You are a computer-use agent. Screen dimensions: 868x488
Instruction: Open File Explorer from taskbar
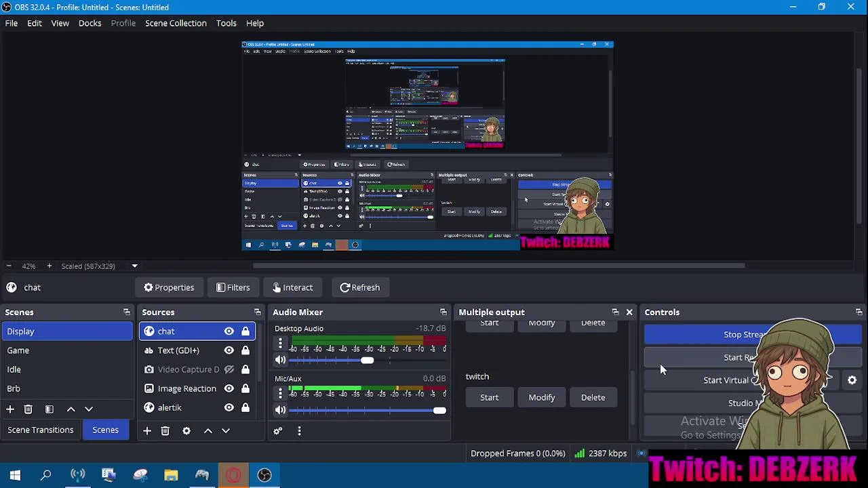pos(171,475)
